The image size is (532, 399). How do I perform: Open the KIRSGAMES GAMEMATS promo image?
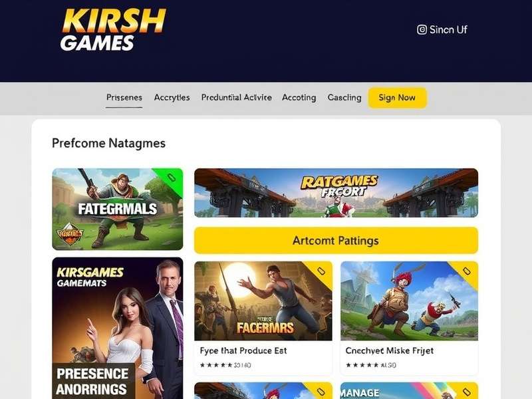(118, 328)
